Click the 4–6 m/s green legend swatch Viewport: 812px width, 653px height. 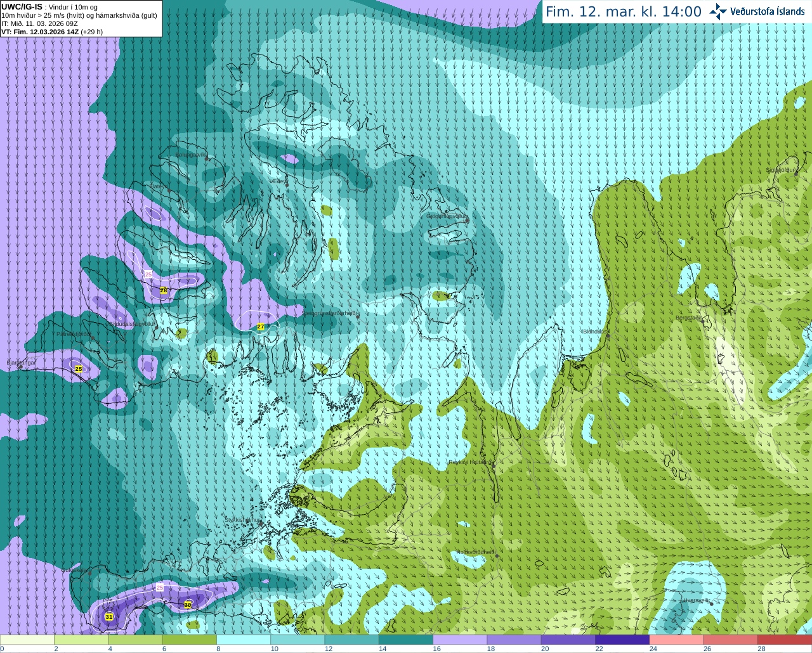(x=135, y=640)
